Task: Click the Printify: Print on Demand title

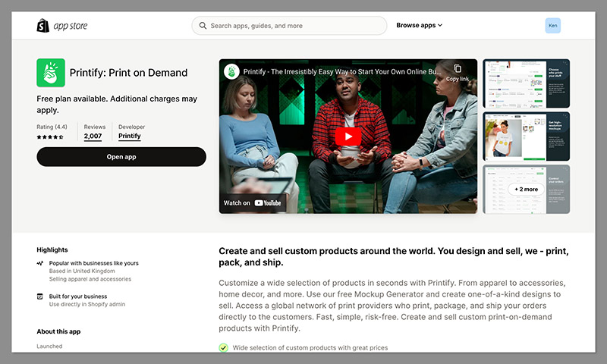Action: coord(128,73)
